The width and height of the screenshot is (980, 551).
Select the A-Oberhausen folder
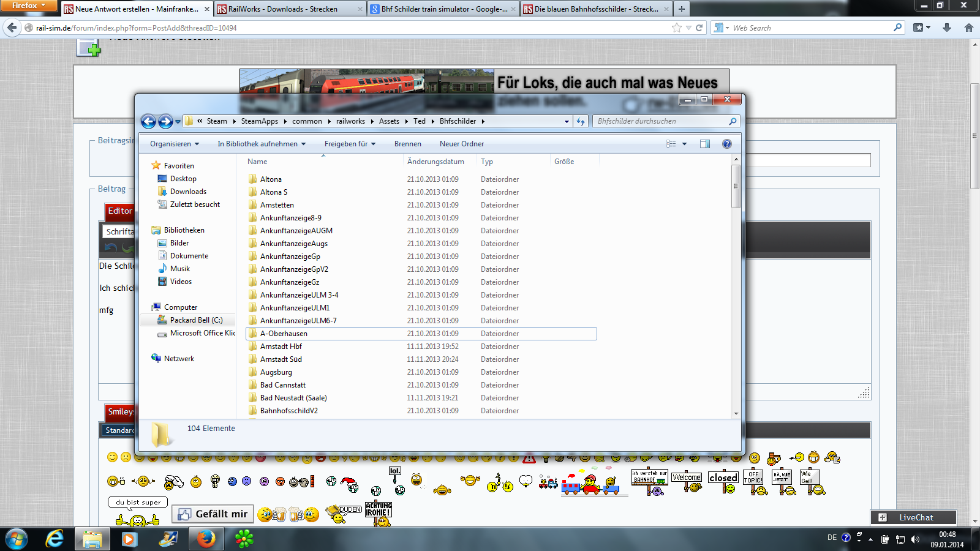pos(284,334)
